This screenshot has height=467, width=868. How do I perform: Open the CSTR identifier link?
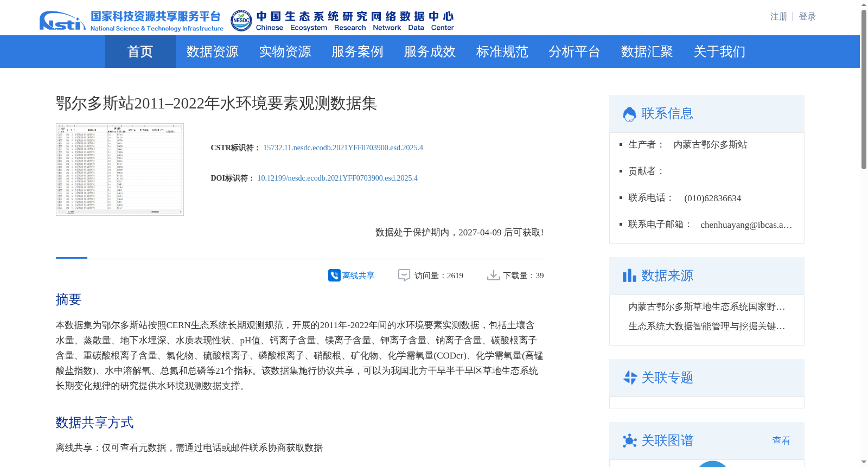click(x=343, y=148)
